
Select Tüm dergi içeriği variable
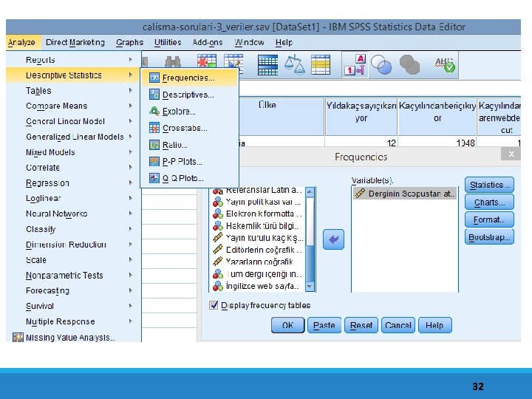coord(259,274)
